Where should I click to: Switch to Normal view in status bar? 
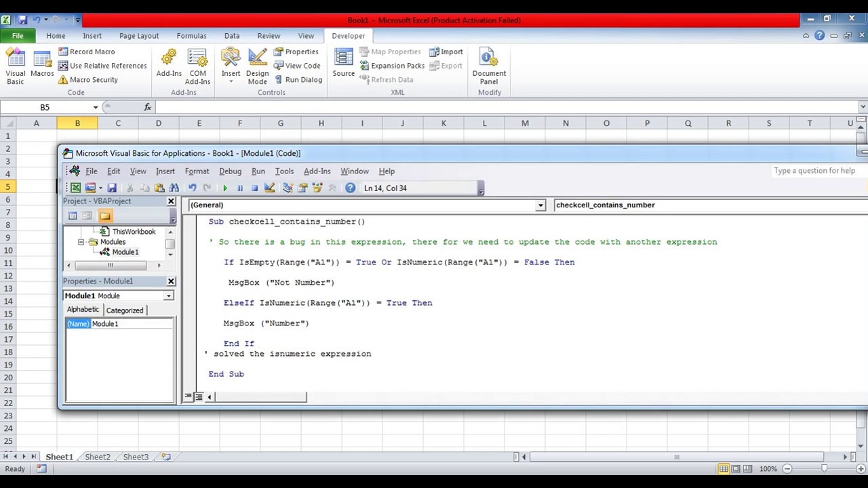tap(724, 468)
